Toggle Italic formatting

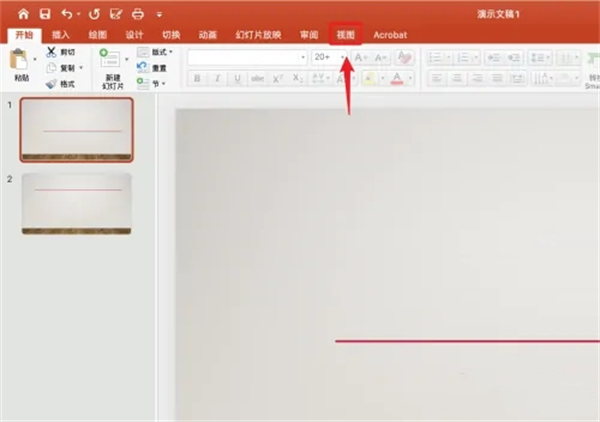click(x=217, y=78)
